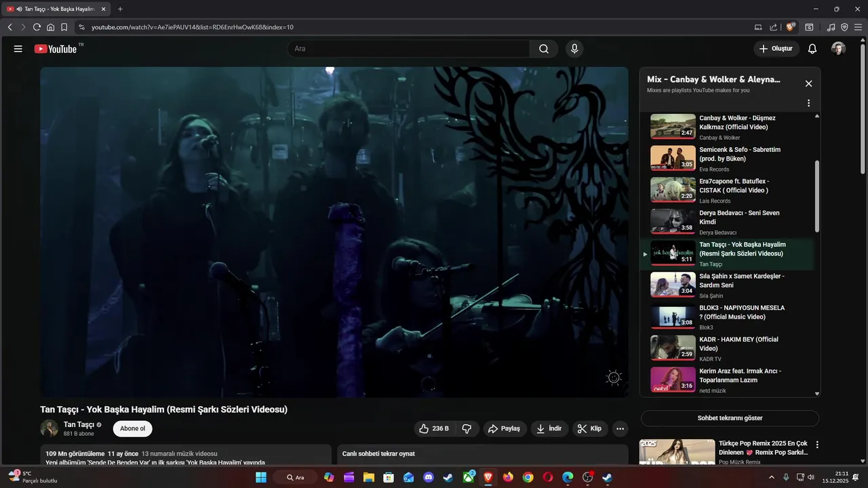The width and height of the screenshot is (868, 488).
Task: Expand the video description box
Action: pos(185,455)
